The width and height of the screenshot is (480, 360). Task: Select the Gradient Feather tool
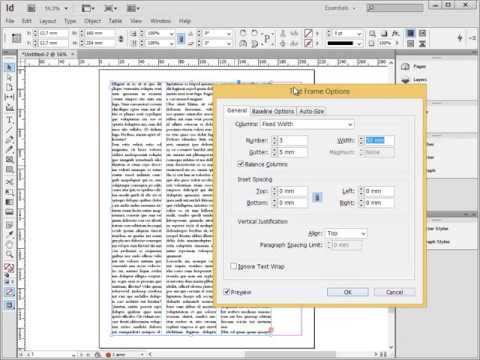coord(9,212)
